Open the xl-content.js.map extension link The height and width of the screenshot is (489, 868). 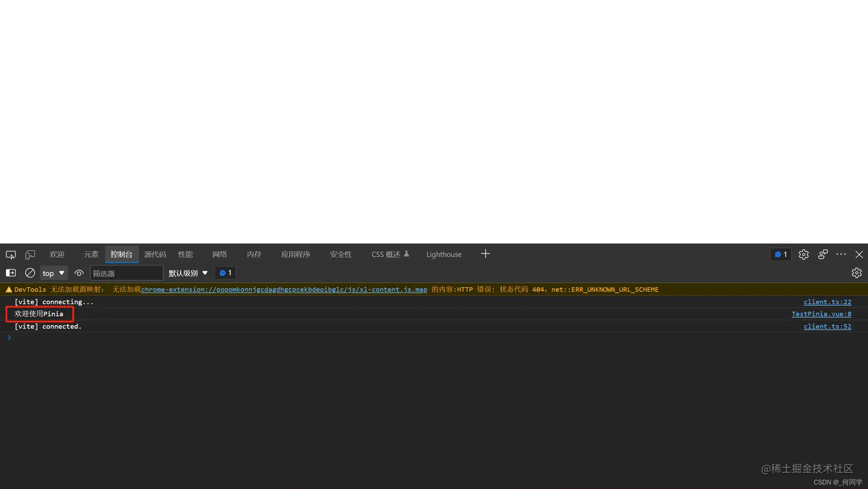click(x=284, y=290)
